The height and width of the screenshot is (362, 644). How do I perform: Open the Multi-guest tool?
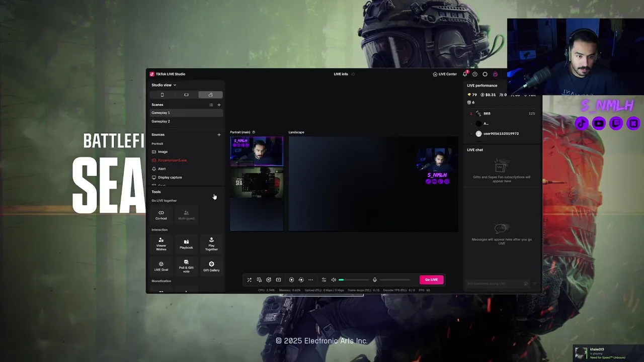tap(186, 215)
